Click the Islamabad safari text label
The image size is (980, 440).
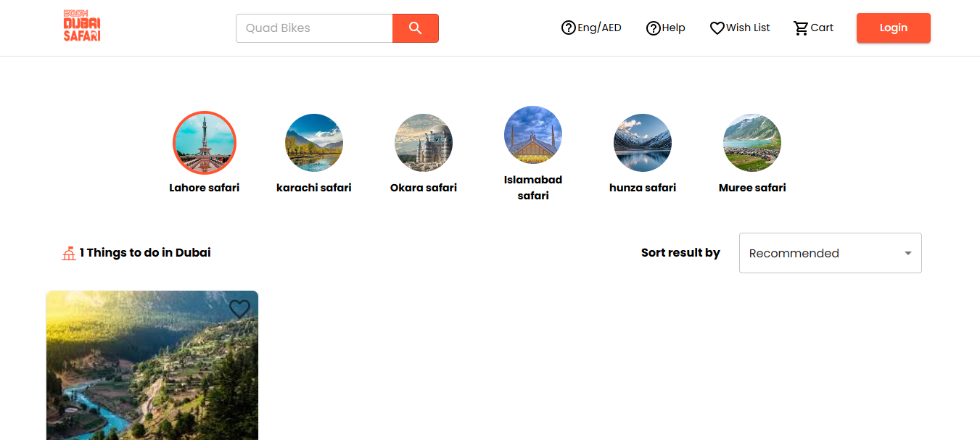click(x=533, y=188)
